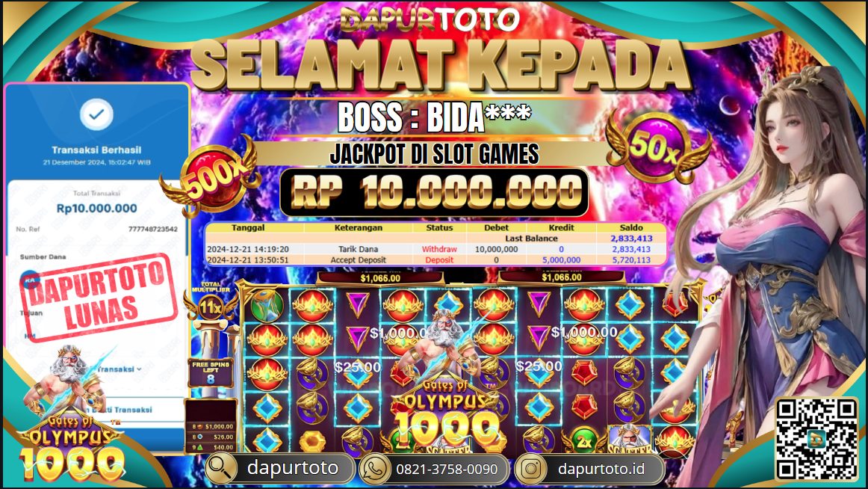Click the Tanggal column header

(248, 227)
